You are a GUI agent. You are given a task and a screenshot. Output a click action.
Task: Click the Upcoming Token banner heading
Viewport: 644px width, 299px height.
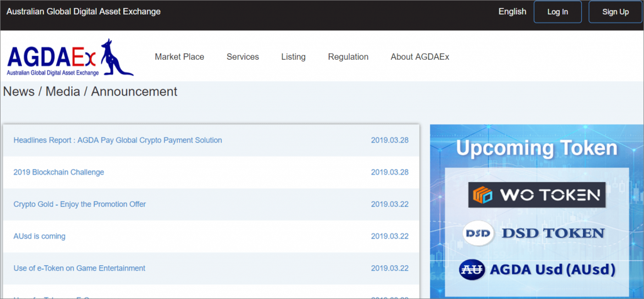coord(536,148)
